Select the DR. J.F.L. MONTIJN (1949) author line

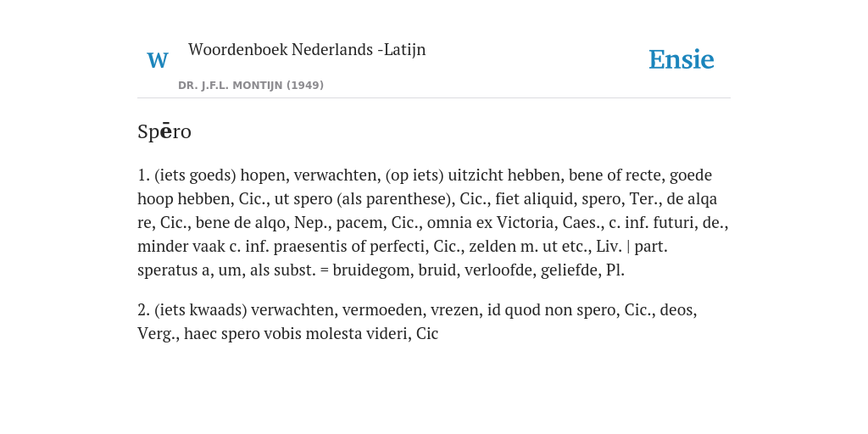[251, 86]
